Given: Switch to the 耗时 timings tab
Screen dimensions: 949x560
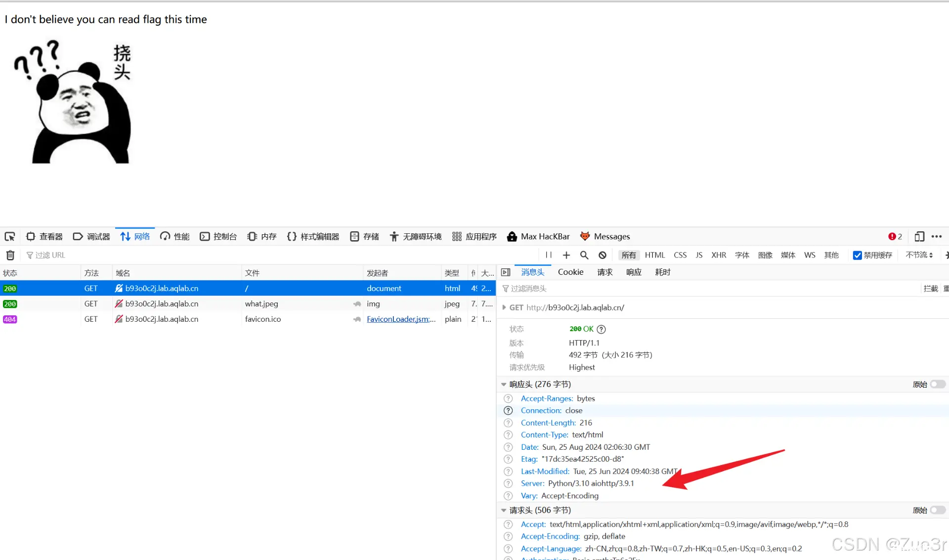Looking at the screenshot, I should click(663, 272).
